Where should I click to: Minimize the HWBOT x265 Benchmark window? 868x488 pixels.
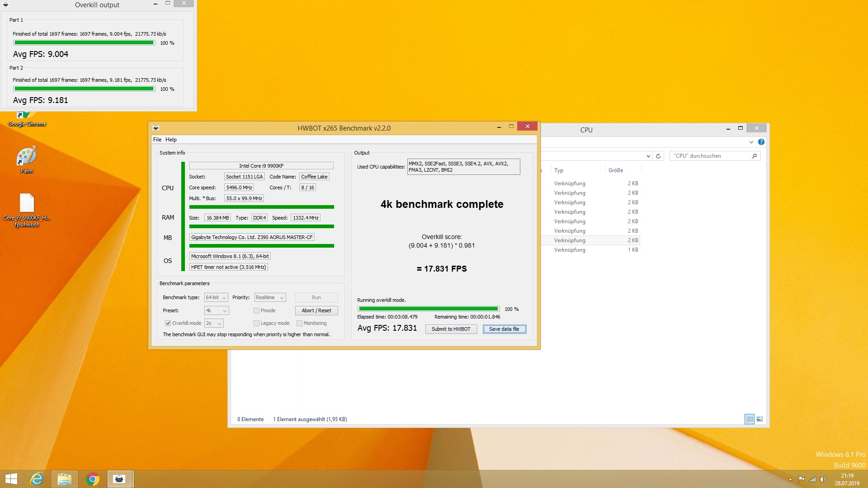499,127
